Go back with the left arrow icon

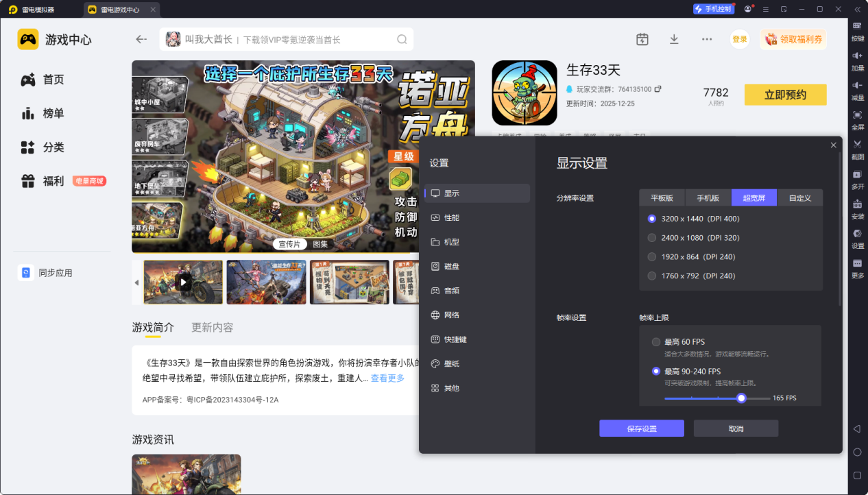[141, 39]
